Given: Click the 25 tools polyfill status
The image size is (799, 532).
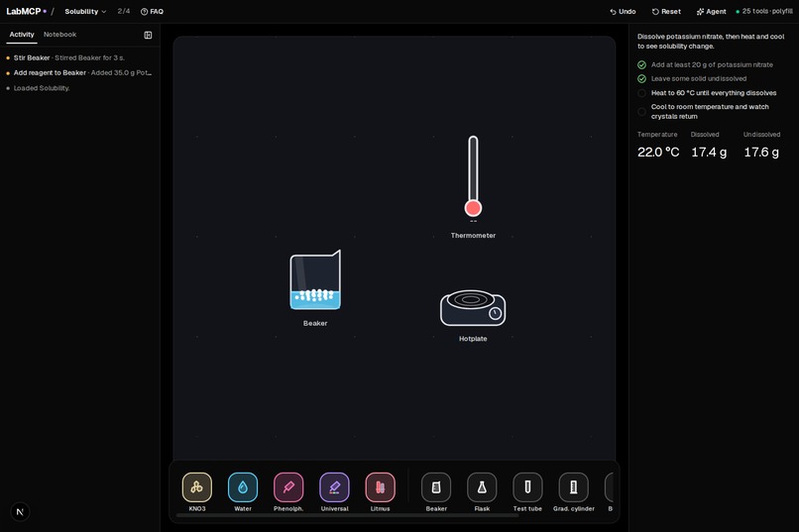Looking at the screenshot, I should [x=764, y=11].
